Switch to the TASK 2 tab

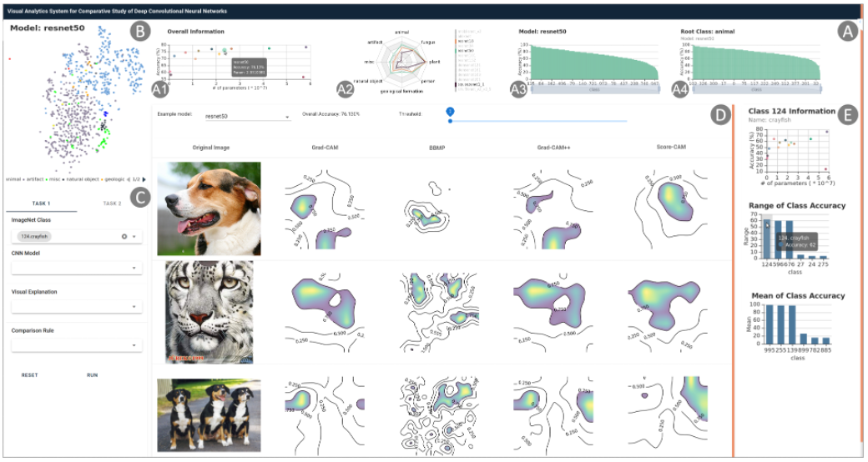point(112,203)
